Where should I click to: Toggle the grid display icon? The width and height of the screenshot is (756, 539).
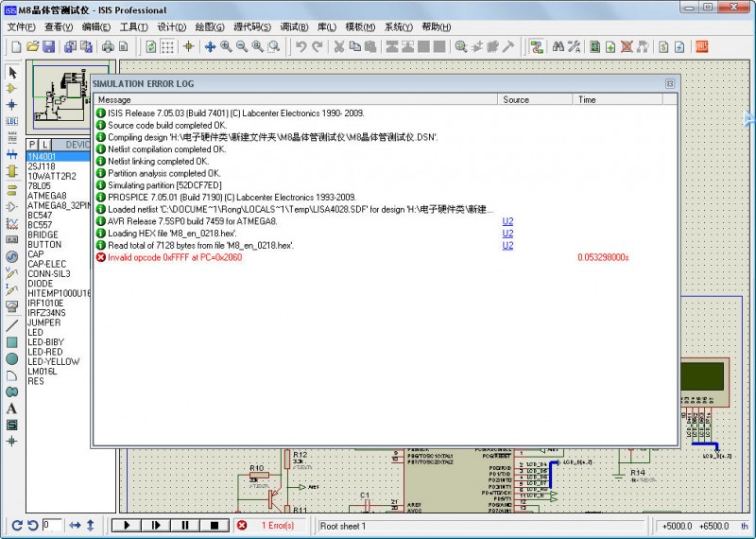coord(167,46)
